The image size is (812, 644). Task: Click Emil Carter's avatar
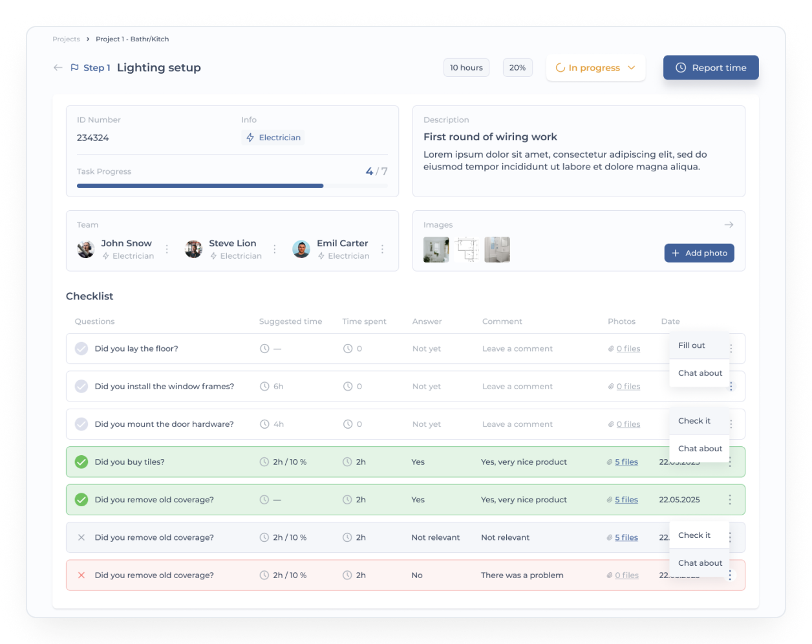[x=301, y=249]
